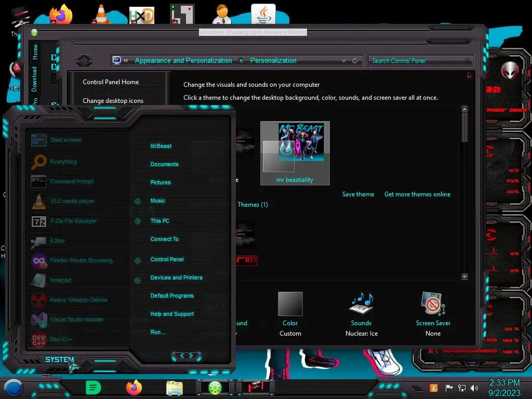532x399 pixels.
Task: Open Firefox from the taskbar
Action: pos(134,388)
